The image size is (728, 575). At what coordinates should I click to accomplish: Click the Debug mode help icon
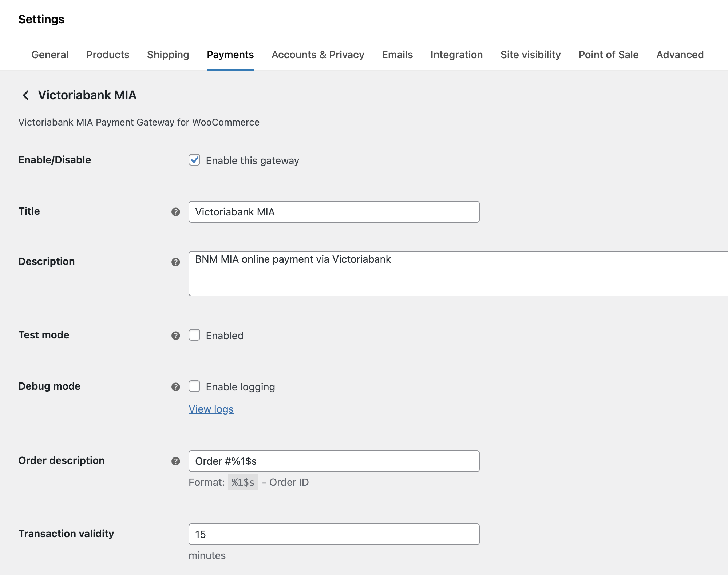176,386
